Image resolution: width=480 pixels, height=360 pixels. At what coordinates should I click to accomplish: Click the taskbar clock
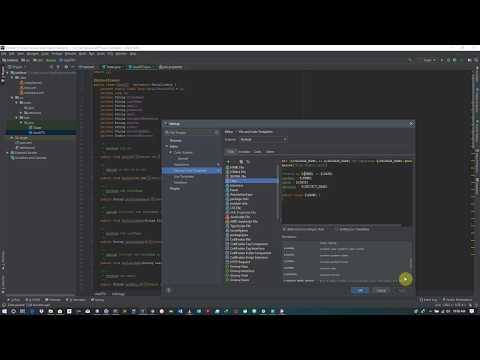(x=459, y=311)
